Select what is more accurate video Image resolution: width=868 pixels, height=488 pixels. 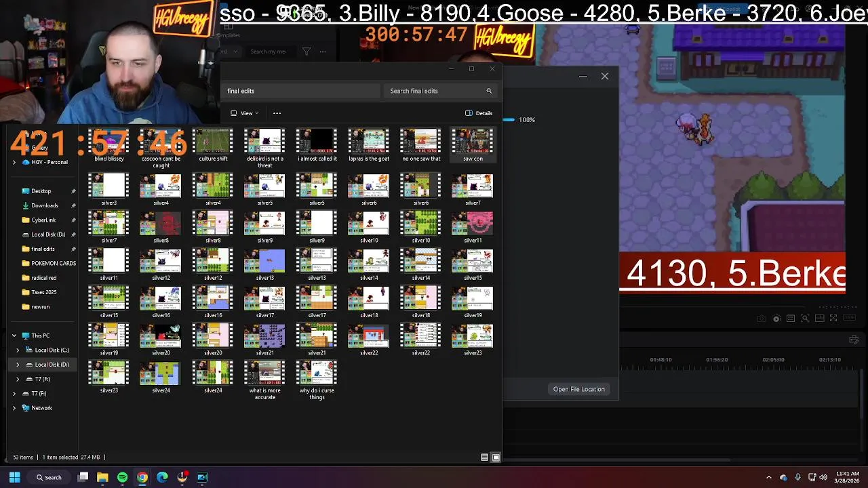264,380
